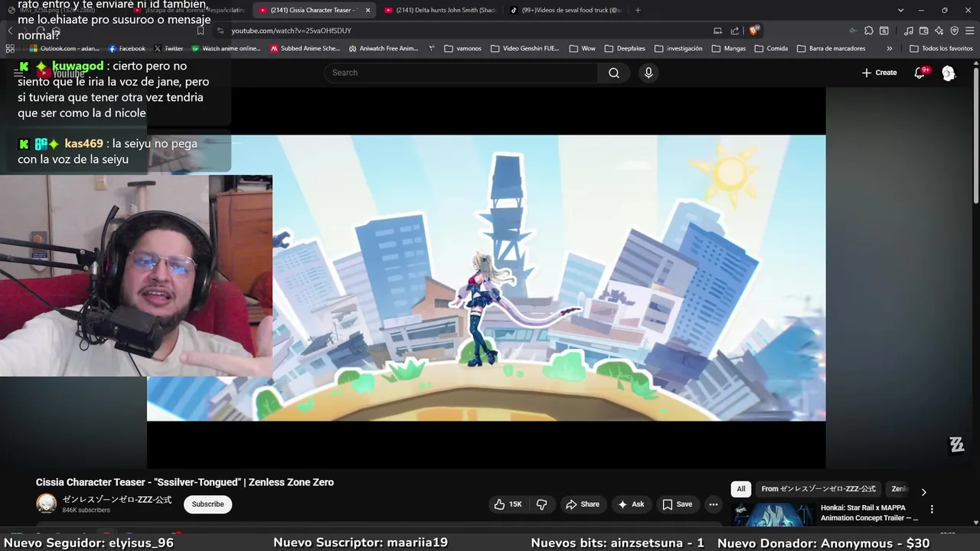Dislike the video with thumbs down
The width and height of the screenshot is (980, 551).
(542, 504)
